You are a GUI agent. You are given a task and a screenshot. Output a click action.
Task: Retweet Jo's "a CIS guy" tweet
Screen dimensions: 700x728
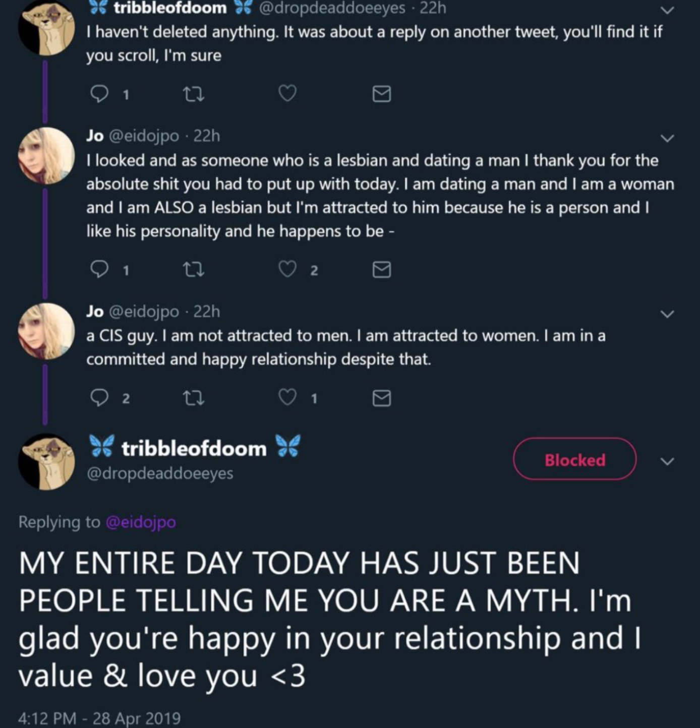pos(194,398)
